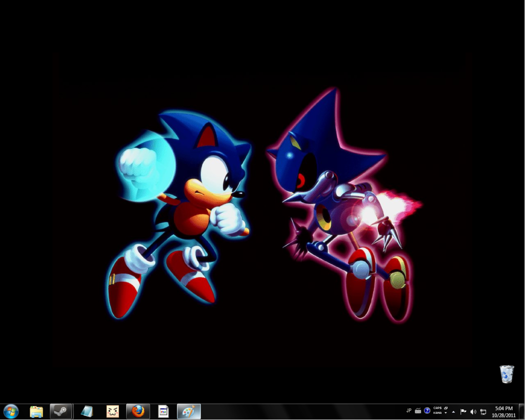Screen dimensions: 525x420
Task: Open the angry face icon app
Action: [112, 411]
